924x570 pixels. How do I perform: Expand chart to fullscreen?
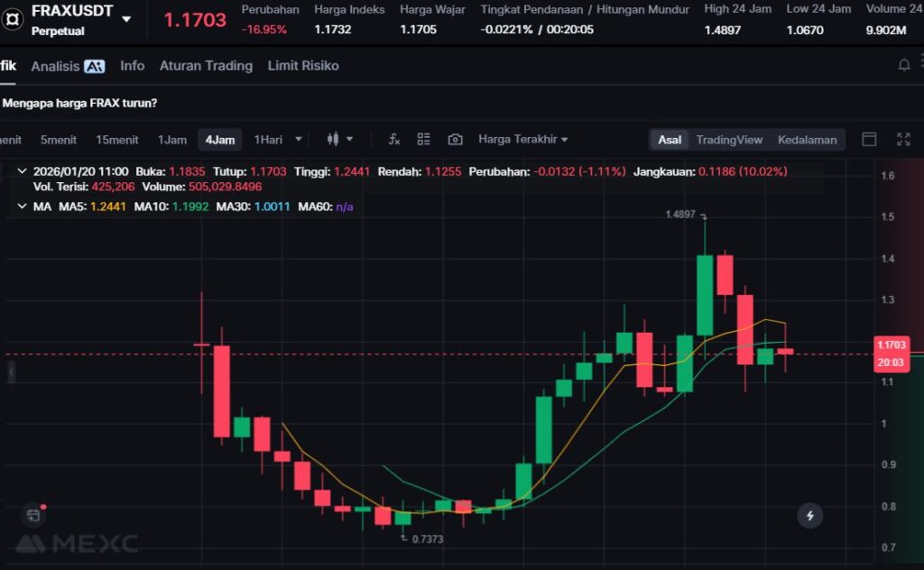pos(903,140)
